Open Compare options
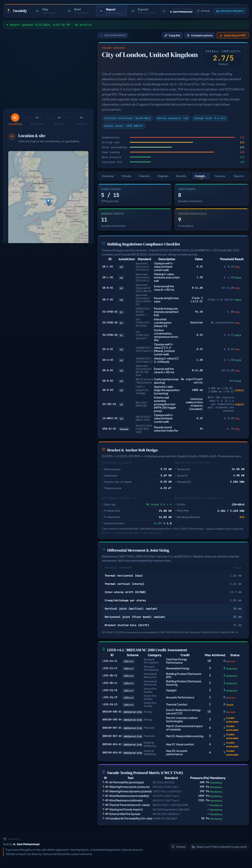Image resolution: width=252 pixels, height=868 pixels. [200, 35]
